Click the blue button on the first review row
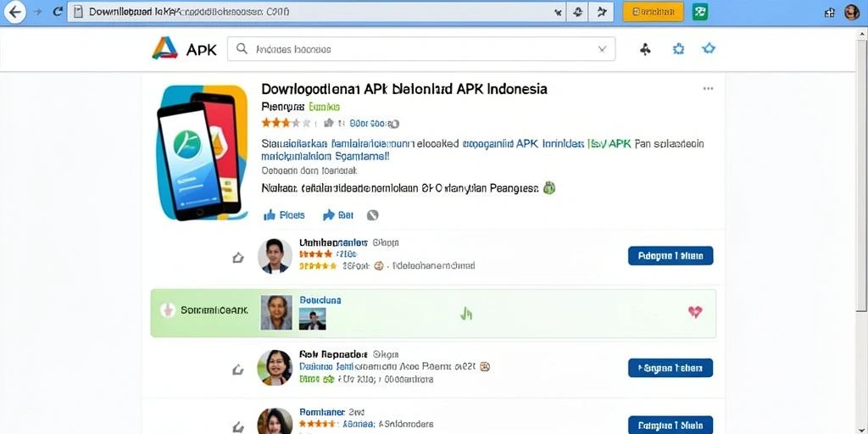868x434 pixels. [670, 256]
